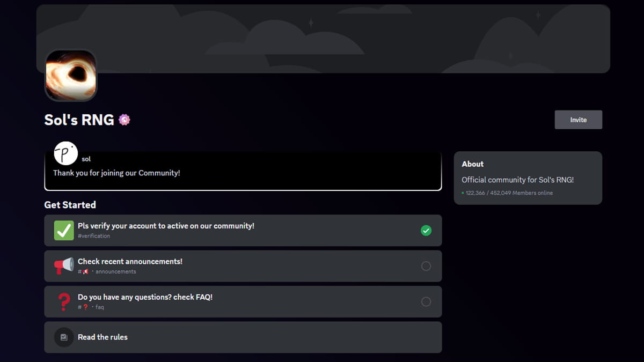This screenshot has width=644, height=362.
Task: Open the Do you have any questions task
Action: [241, 301]
